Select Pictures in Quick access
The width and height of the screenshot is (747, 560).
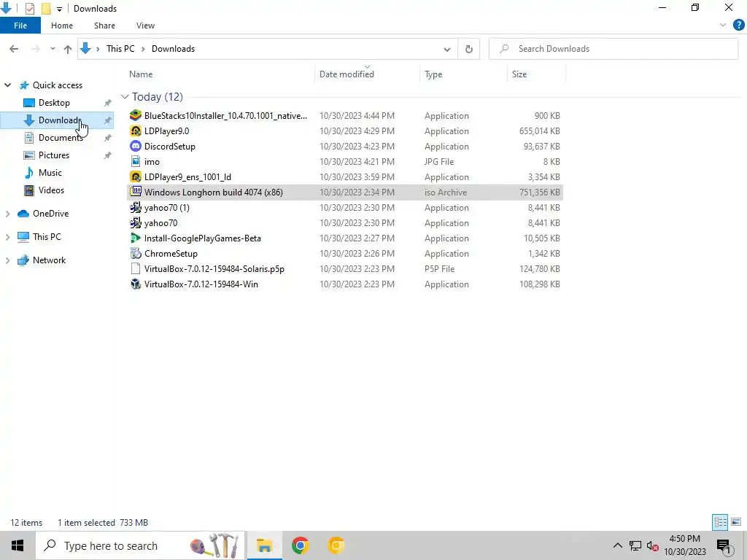coord(54,155)
